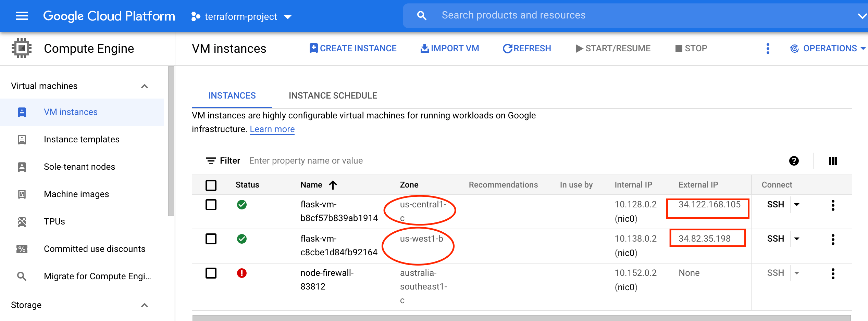The width and height of the screenshot is (868, 321).
Task: Click START/RESUME button
Action: pyautogui.click(x=613, y=49)
